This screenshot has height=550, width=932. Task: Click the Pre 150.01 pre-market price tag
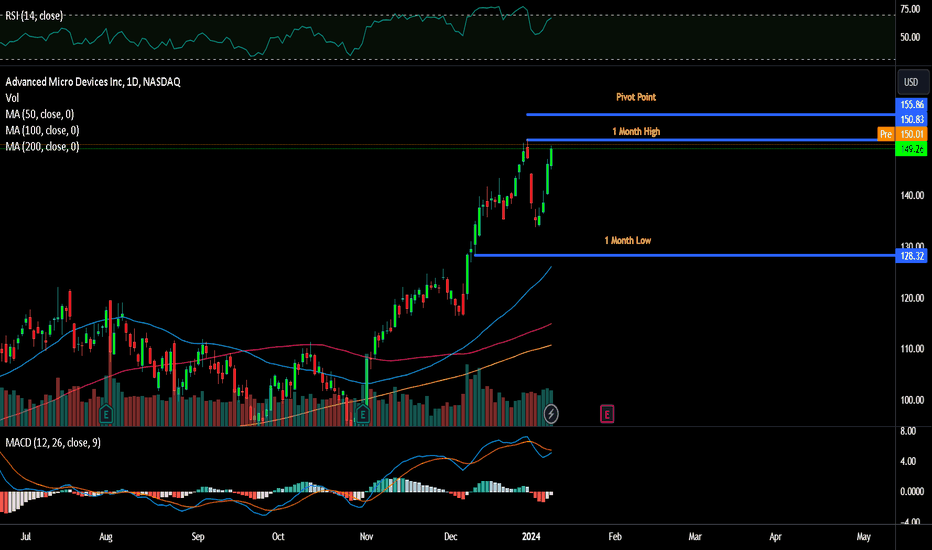click(x=902, y=134)
